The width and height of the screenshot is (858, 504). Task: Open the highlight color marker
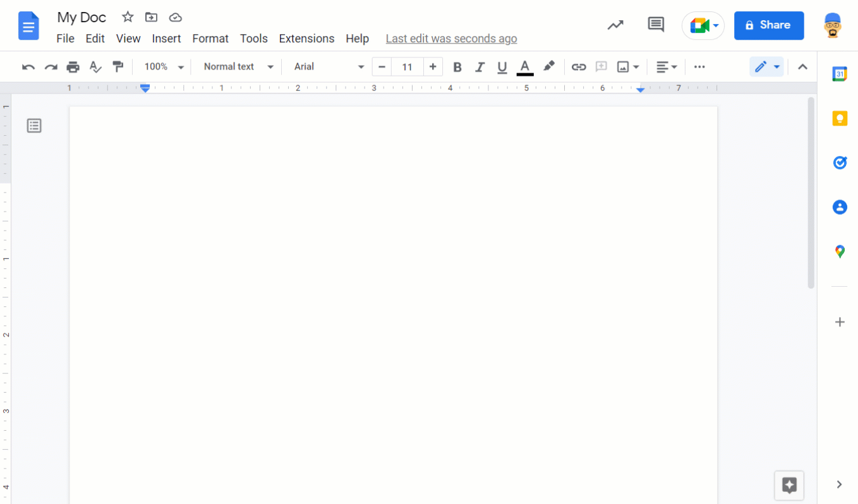(x=549, y=66)
